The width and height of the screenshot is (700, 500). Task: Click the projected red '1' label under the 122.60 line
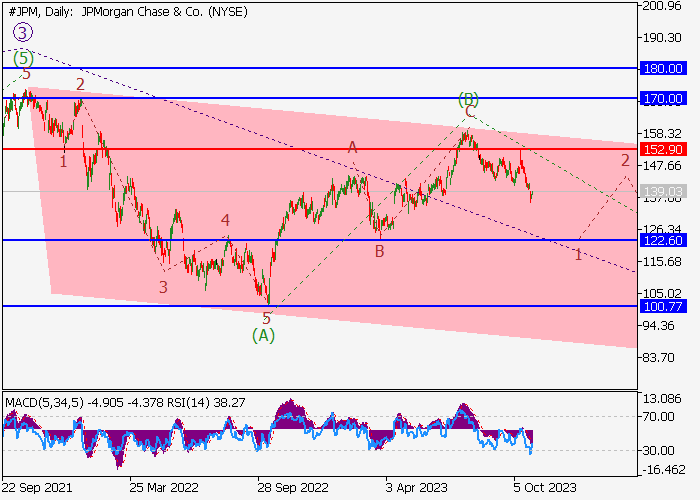pos(578,255)
